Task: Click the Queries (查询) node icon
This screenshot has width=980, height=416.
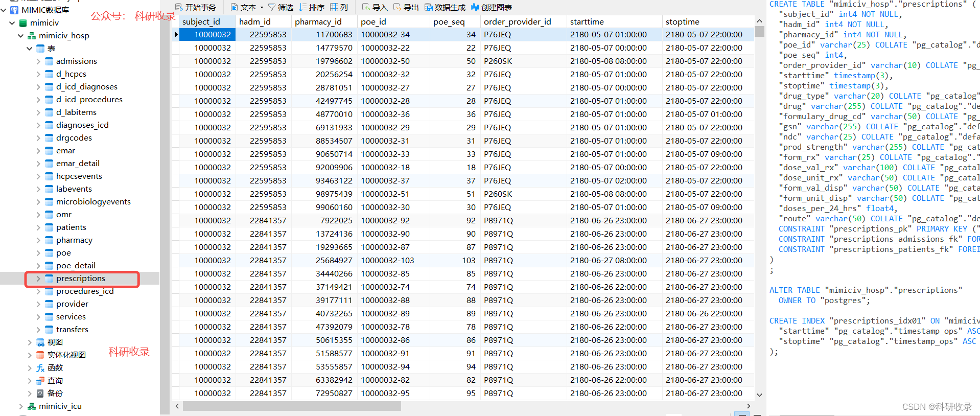Action: [x=40, y=381]
